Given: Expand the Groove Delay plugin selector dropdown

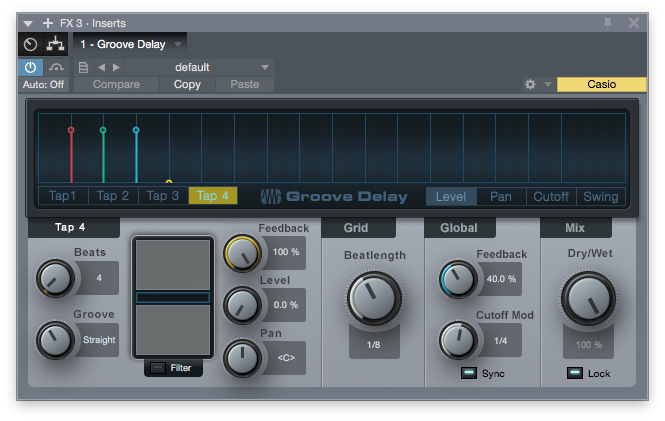Looking at the screenshot, I should pos(178,44).
